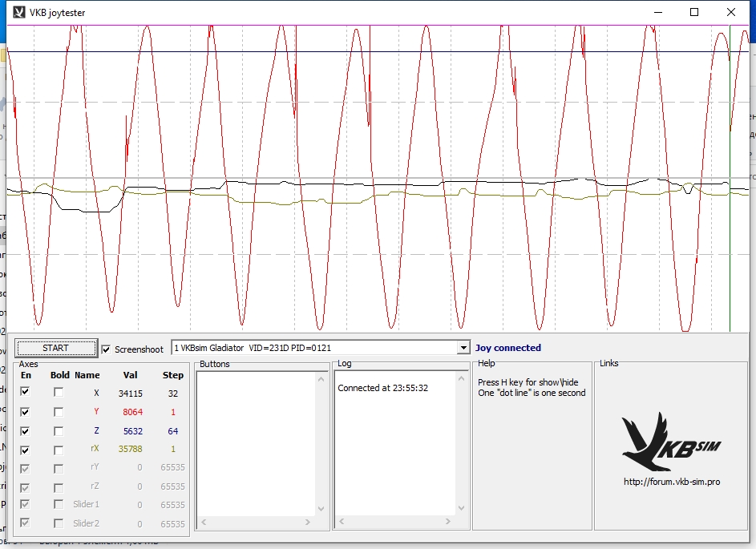
Task: Click the 'Press H key for show\hide' help text
Action: click(528, 382)
